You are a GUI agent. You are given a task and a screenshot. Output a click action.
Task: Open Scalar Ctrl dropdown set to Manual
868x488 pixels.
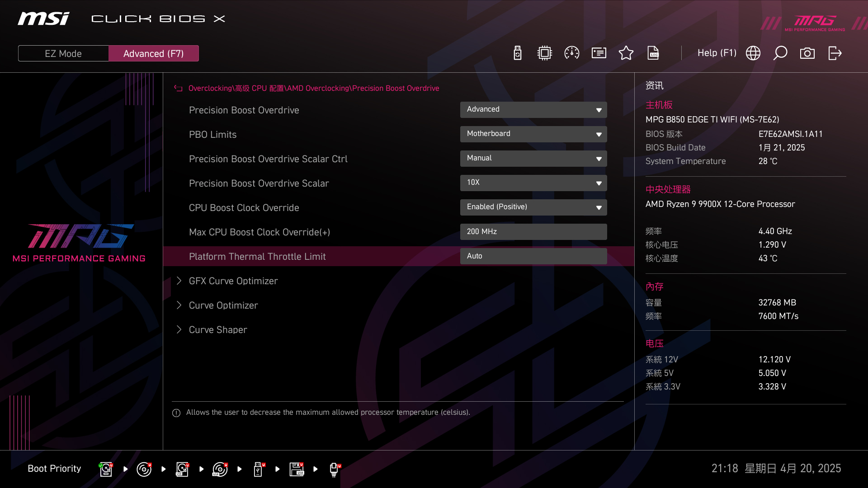click(533, 158)
